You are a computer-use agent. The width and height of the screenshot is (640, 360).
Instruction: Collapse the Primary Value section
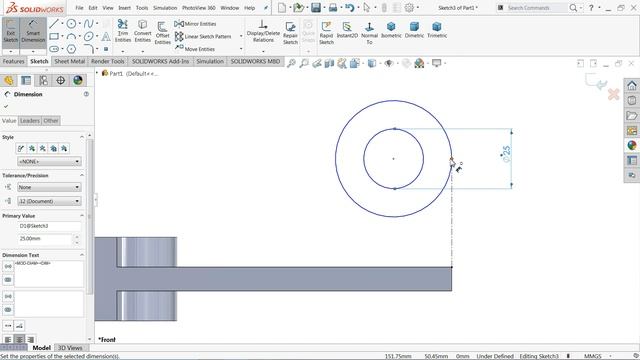pyautogui.click(x=82, y=216)
